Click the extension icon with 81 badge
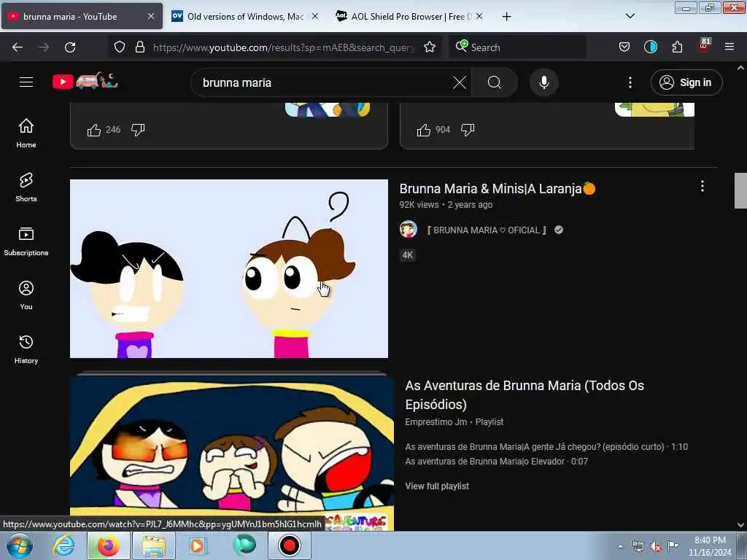 coord(704,46)
